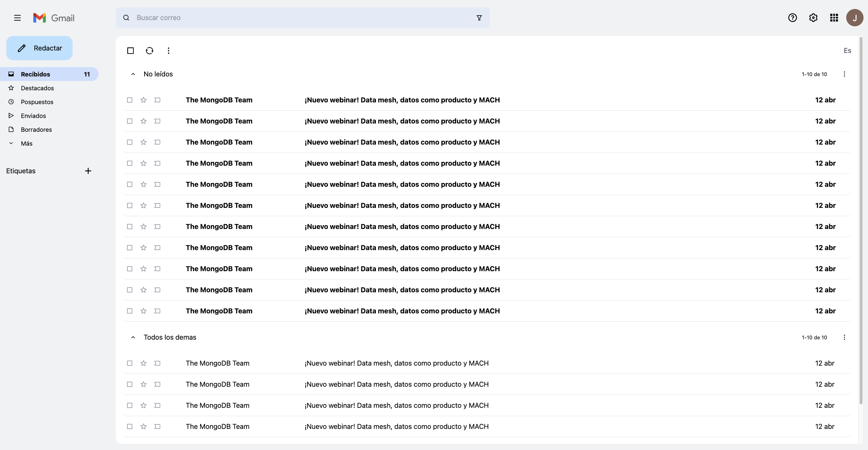Expand the Más sidebar item
Screen dimensions: 868x450
tap(26, 144)
